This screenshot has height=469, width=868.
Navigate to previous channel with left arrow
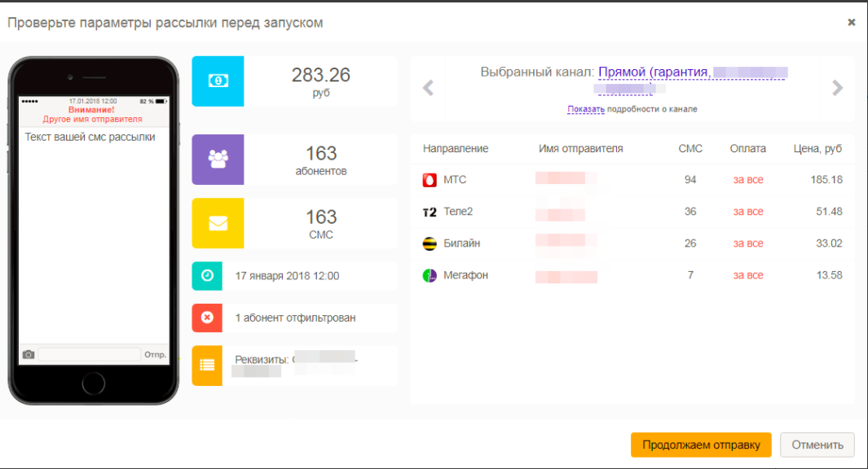[x=427, y=88]
